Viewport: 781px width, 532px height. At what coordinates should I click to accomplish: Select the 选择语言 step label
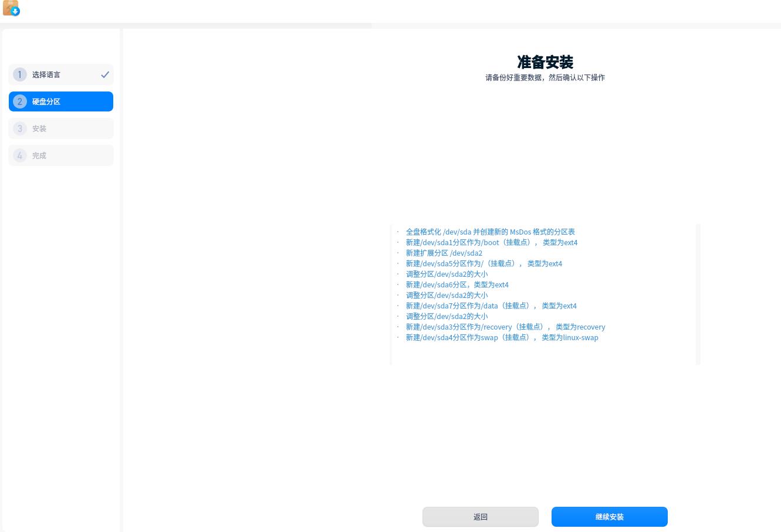pos(46,74)
